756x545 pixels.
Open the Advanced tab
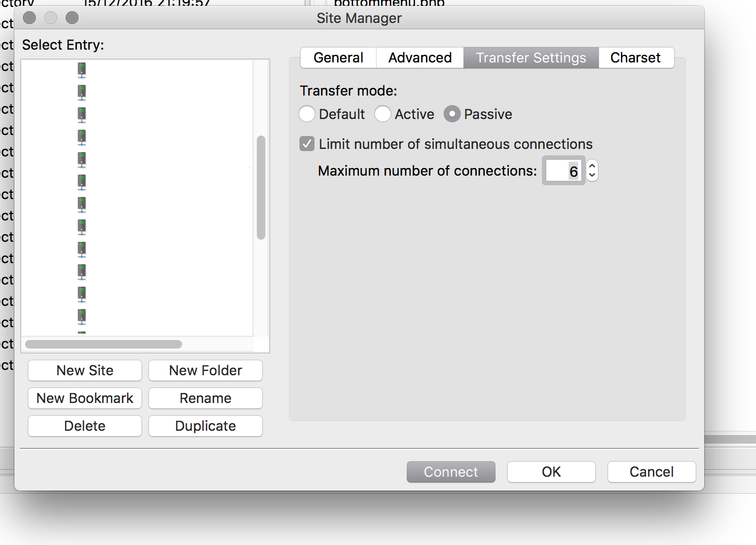pyautogui.click(x=420, y=58)
